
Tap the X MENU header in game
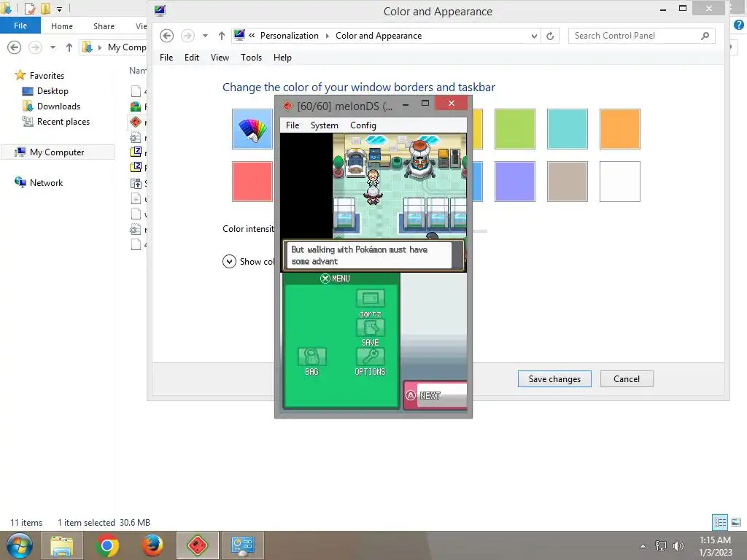335,279
